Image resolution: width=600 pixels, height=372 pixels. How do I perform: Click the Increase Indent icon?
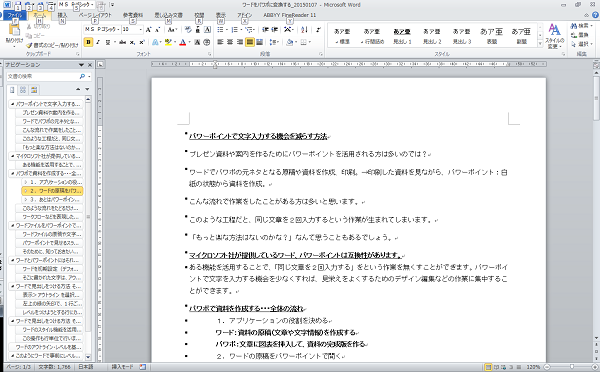coord(275,29)
